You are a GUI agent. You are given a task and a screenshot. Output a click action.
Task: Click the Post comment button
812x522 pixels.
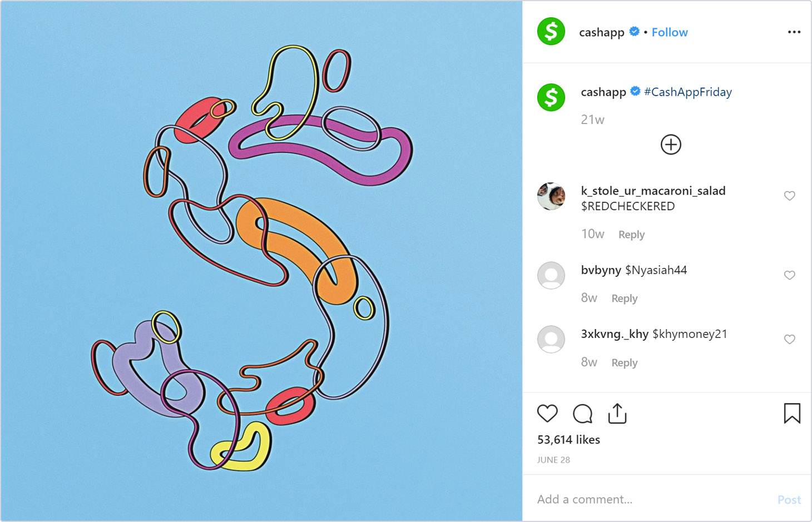click(789, 500)
